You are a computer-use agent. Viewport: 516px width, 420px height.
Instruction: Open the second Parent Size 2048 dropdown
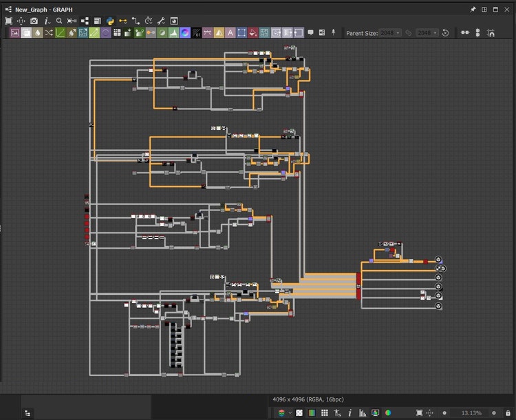427,33
